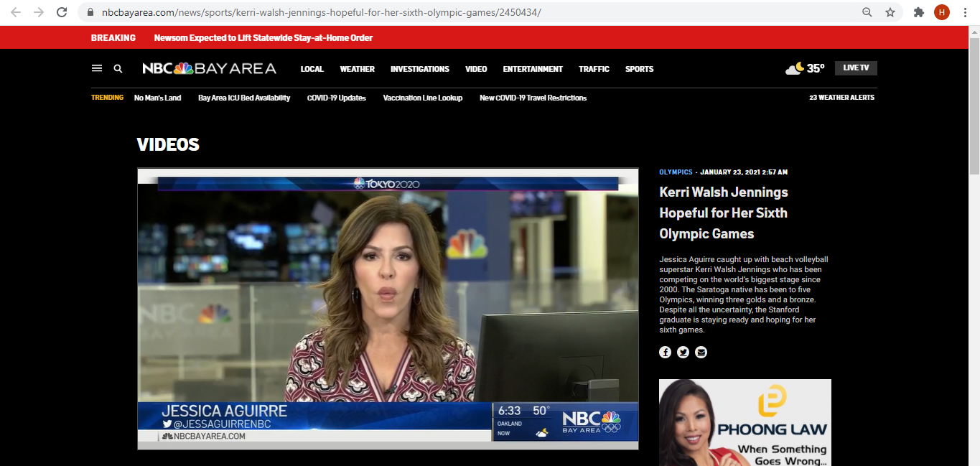Share article via email envelope icon
980x466 pixels.
(701, 352)
